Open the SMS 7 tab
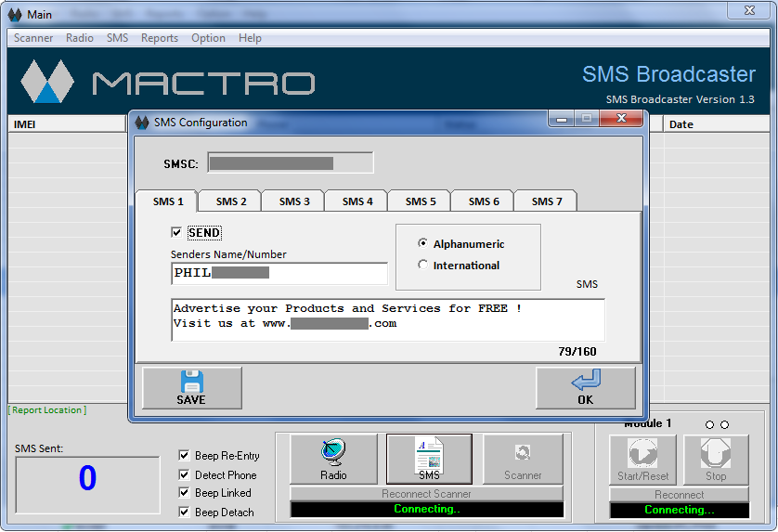 tap(547, 201)
